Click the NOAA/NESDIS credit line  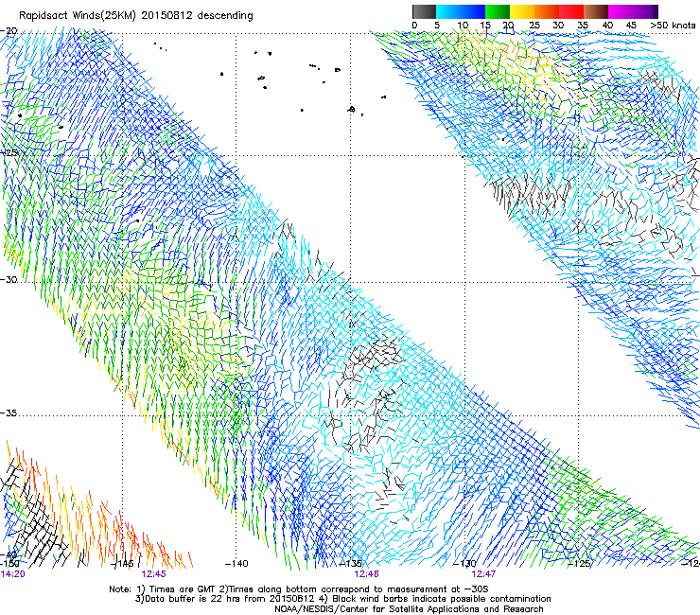tap(409, 609)
